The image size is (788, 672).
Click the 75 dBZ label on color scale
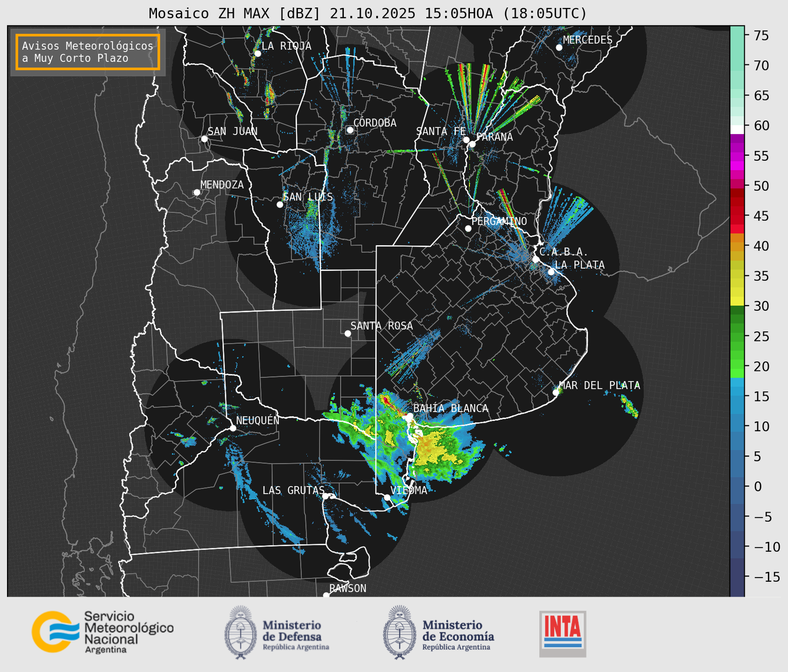[761, 36]
